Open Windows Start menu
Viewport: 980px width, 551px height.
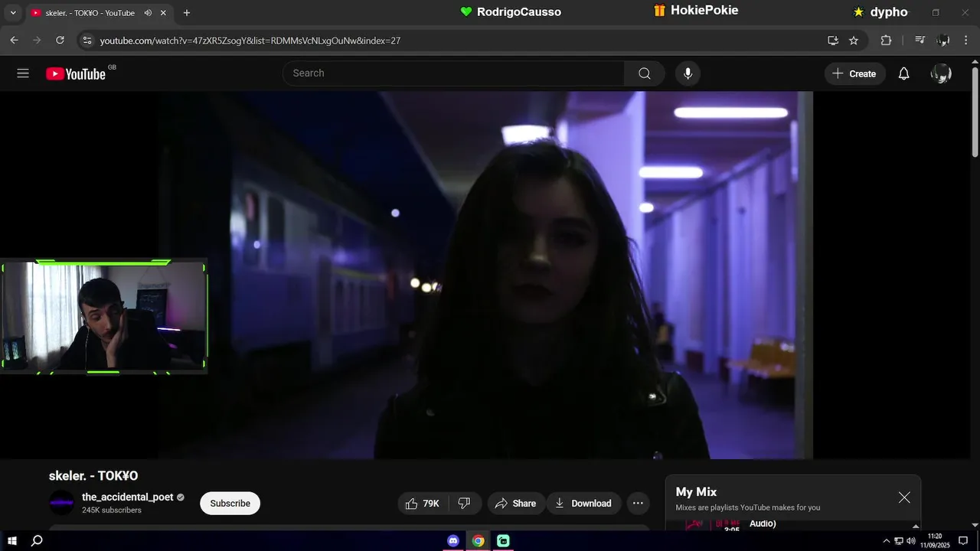click(12, 541)
